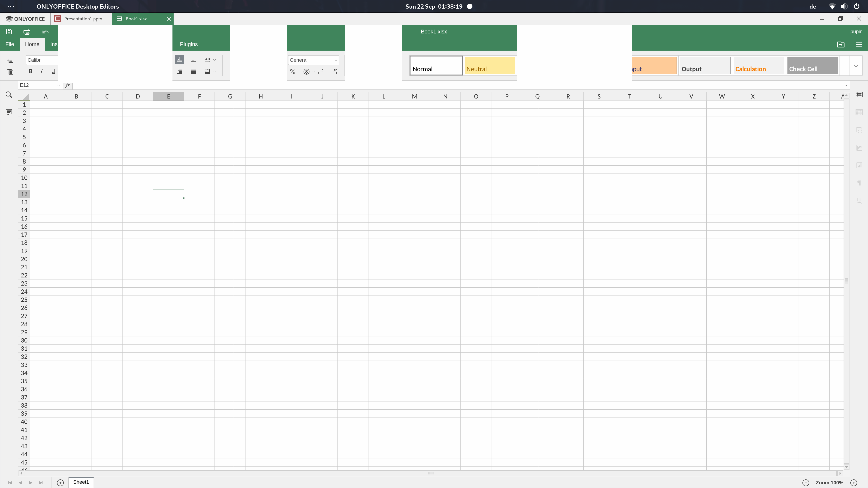Expand the formula bar
Viewport: 868px width, 488px height.
tap(846, 85)
